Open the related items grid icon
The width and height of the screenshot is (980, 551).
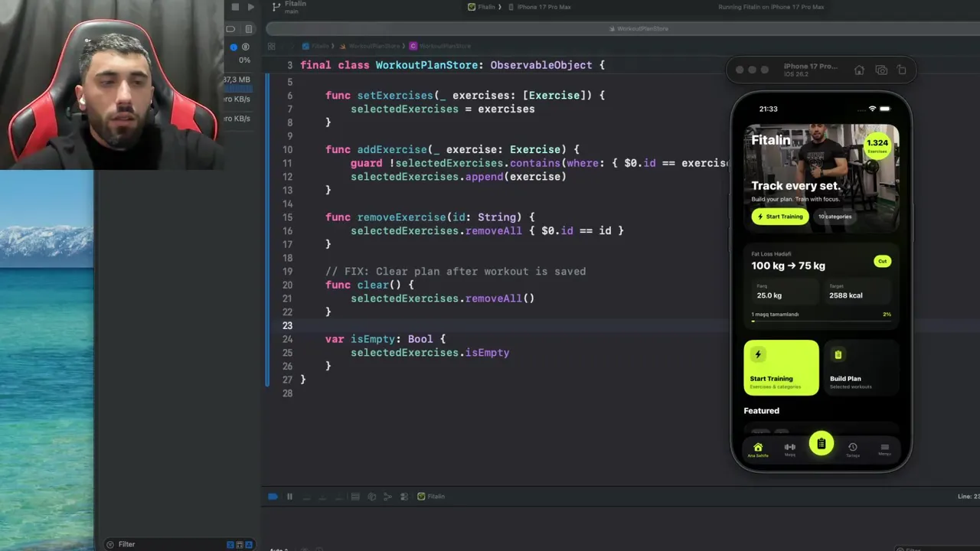pos(272,46)
